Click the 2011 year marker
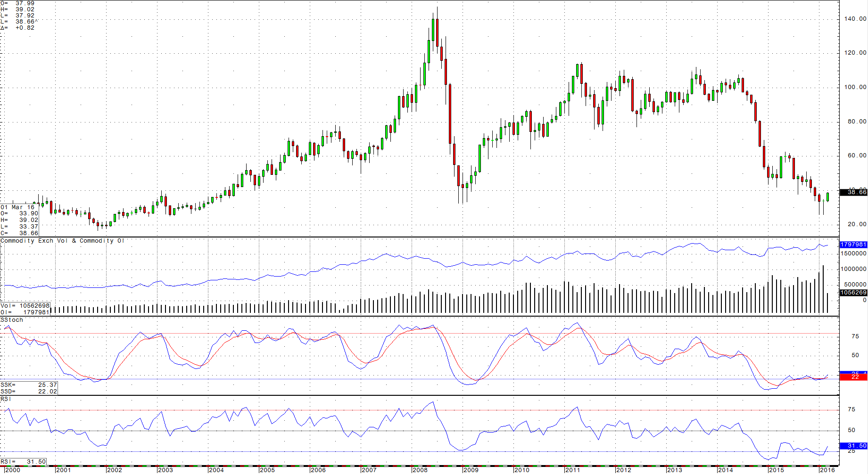The width and height of the screenshot is (868, 474). pyautogui.click(x=572, y=470)
